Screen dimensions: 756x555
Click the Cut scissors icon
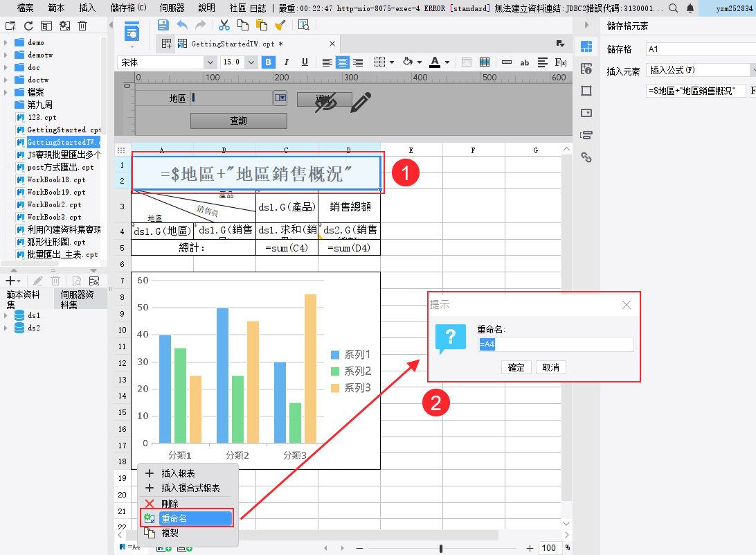224,25
